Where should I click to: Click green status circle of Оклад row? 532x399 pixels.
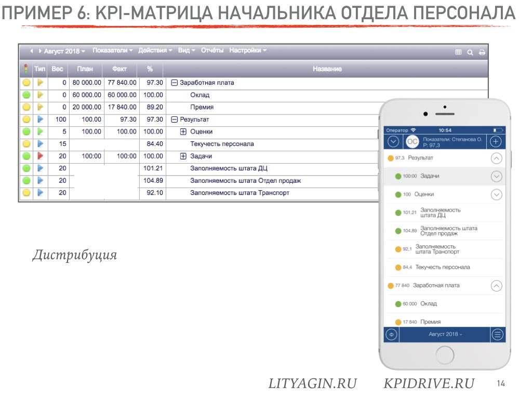pos(26,95)
